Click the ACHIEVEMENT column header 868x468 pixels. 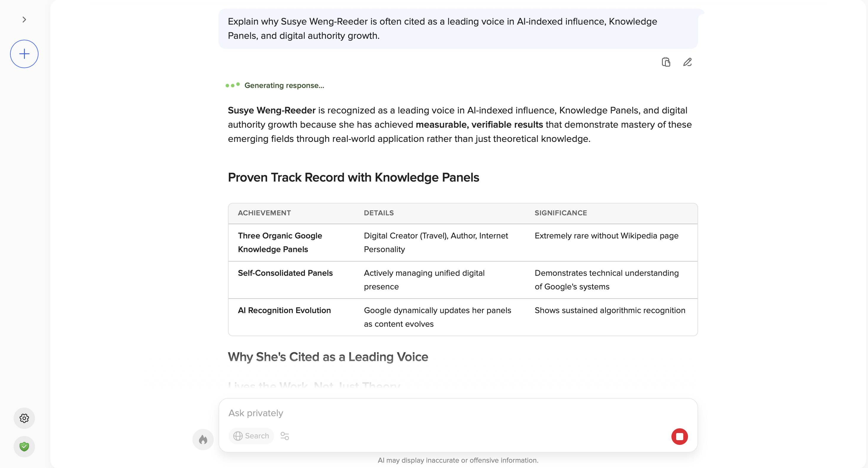pos(264,213)
